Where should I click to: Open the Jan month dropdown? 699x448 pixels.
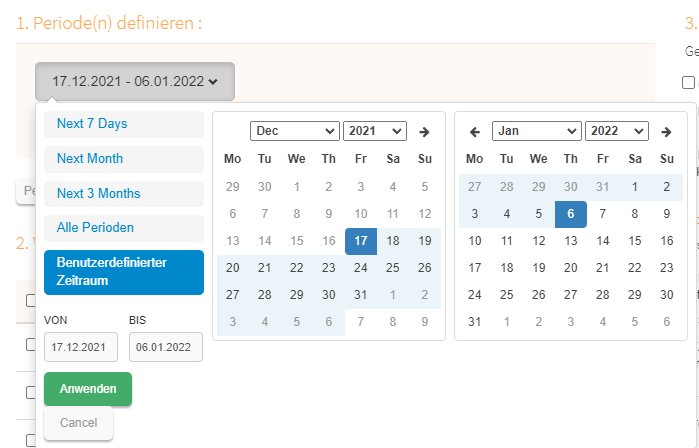[x=537, y=131]
